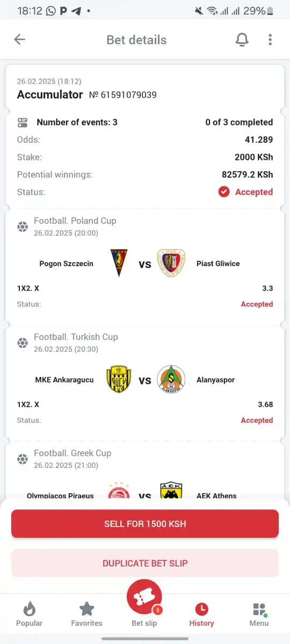Open notifications bell icon
Image resolution: width=290 pixels, height=644 pixels.
242,39
